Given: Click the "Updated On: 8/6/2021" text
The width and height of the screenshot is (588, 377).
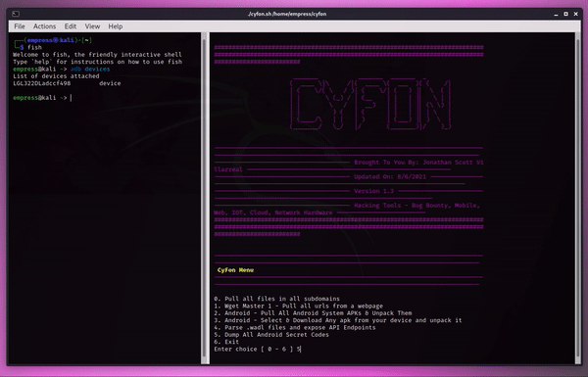Looking at the screenshot, I should coord(390,176).
